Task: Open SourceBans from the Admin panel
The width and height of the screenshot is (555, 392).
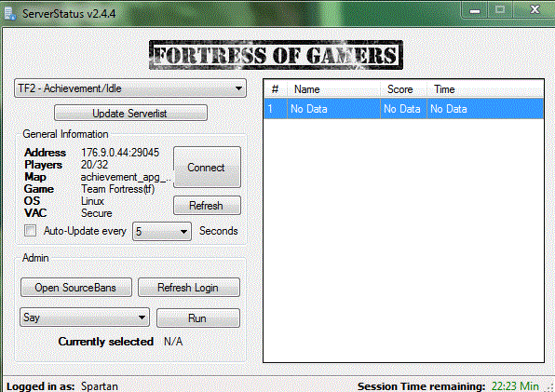Action: [x=76, y=288]
